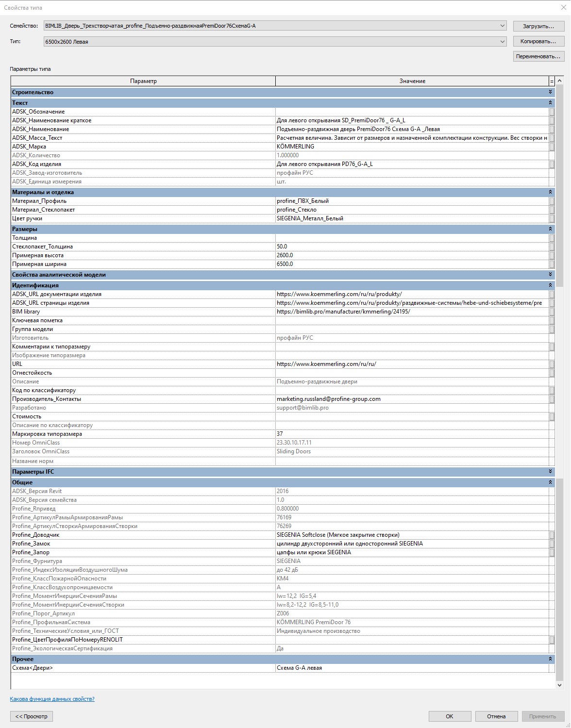
Task: Click the associate button for Примерная ширина
Action: [552, 264]
